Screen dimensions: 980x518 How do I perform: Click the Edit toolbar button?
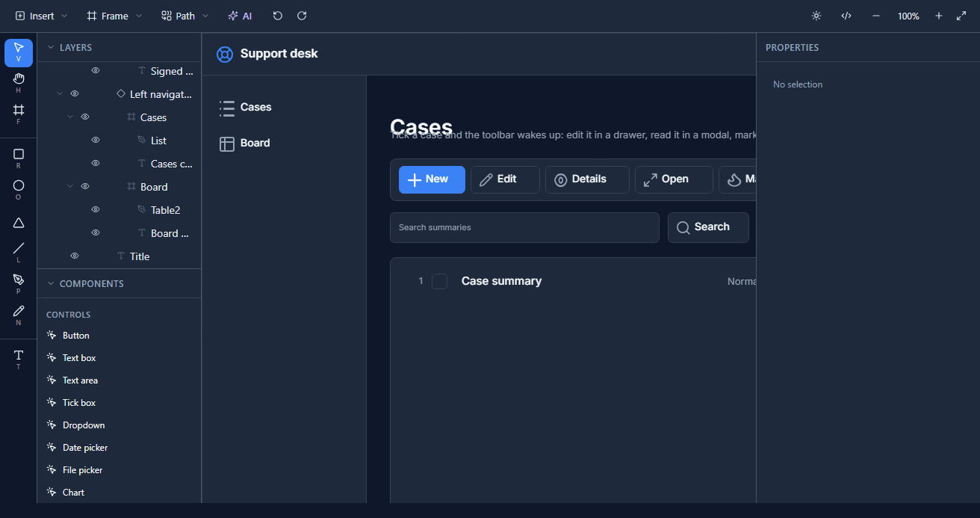coord(505,179)
